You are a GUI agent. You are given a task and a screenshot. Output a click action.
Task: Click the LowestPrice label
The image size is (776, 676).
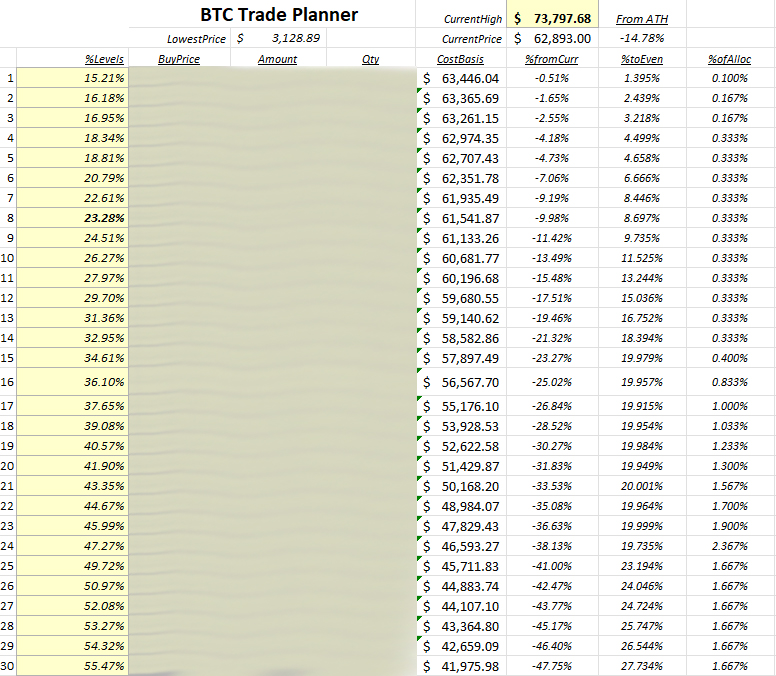[196, 39]
